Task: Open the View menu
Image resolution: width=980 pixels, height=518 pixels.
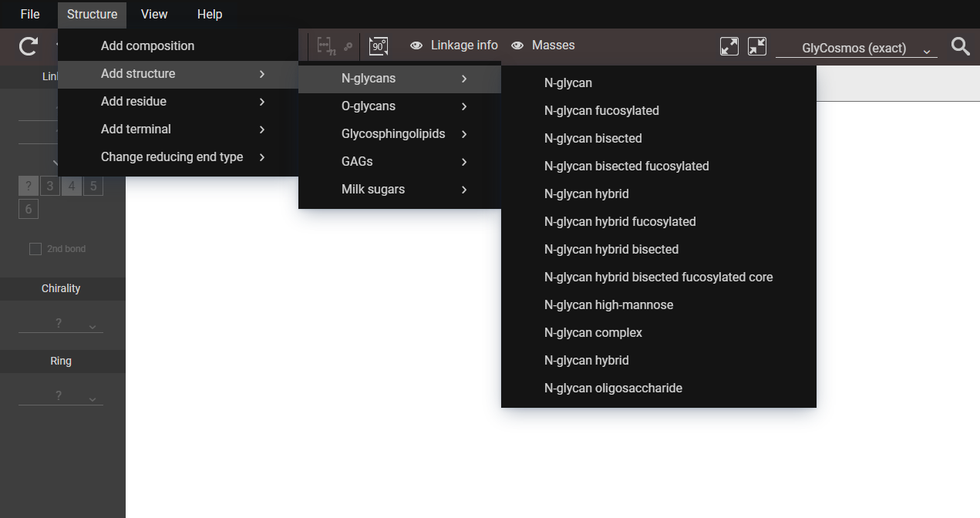Action: point(154,15)
